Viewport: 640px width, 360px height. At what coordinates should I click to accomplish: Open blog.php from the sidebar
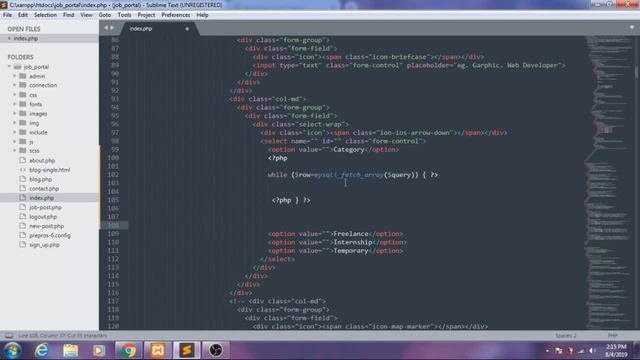click(40, 179)
